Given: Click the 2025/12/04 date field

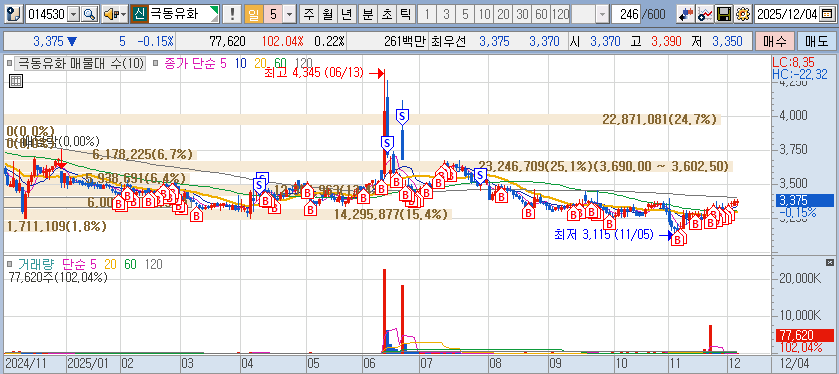Looking at the screenshot, I should tap(787, 14).
